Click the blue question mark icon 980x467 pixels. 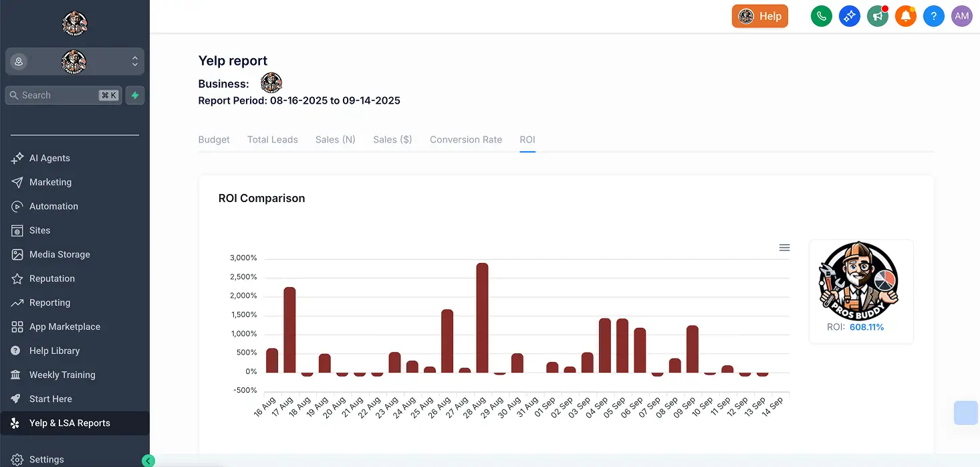[933, 16]
